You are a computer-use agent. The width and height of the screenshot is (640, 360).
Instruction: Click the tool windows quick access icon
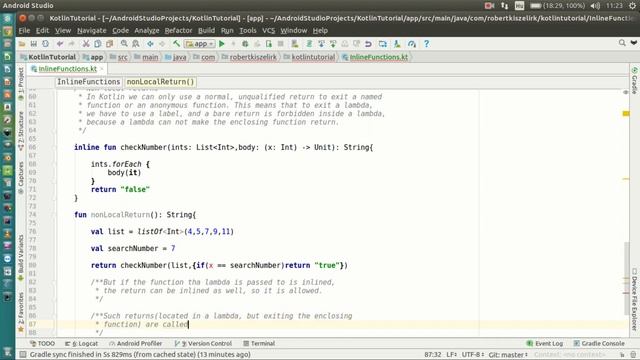click(x=23, y=354)
